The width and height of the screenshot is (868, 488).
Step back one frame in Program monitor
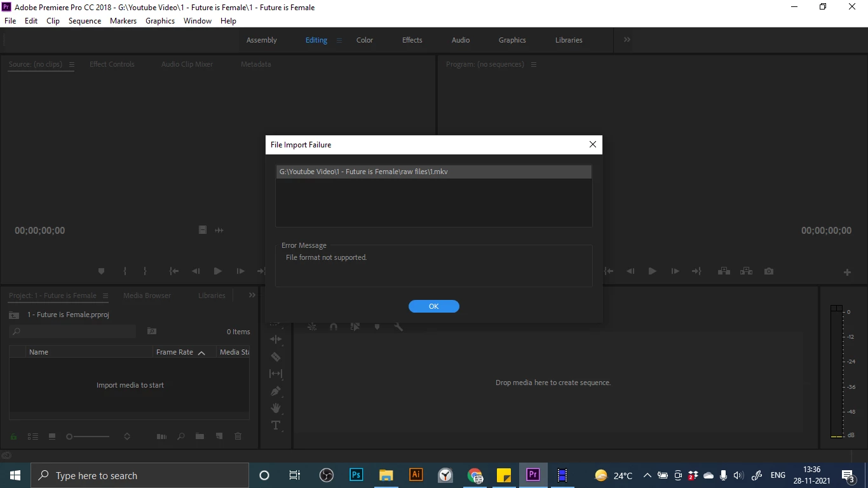click(x=630, y=271)
